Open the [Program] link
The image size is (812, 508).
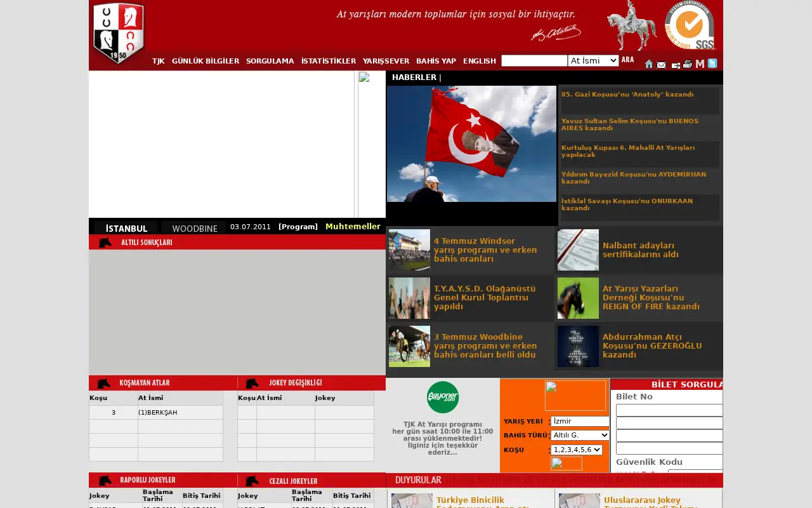[x=298, y=227]
